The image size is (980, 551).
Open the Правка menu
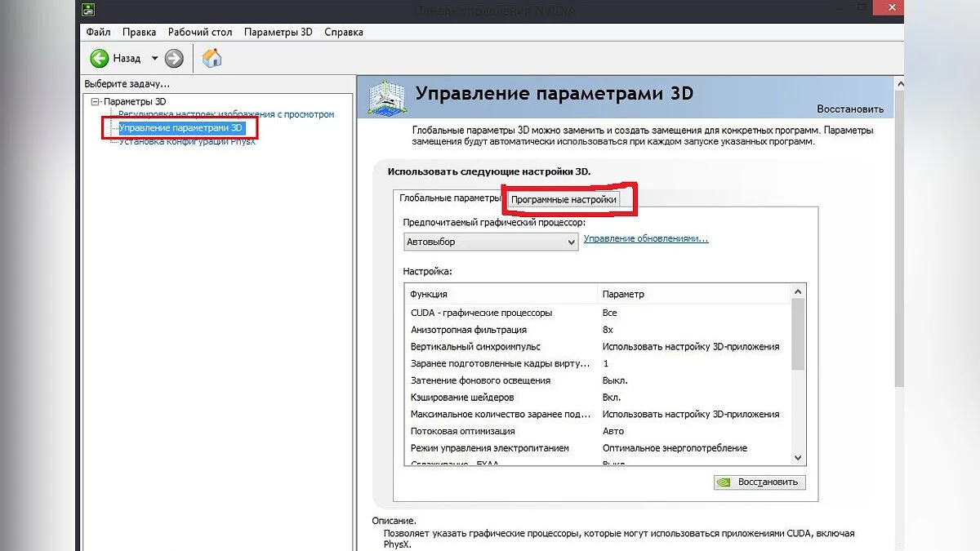[140, 32]
